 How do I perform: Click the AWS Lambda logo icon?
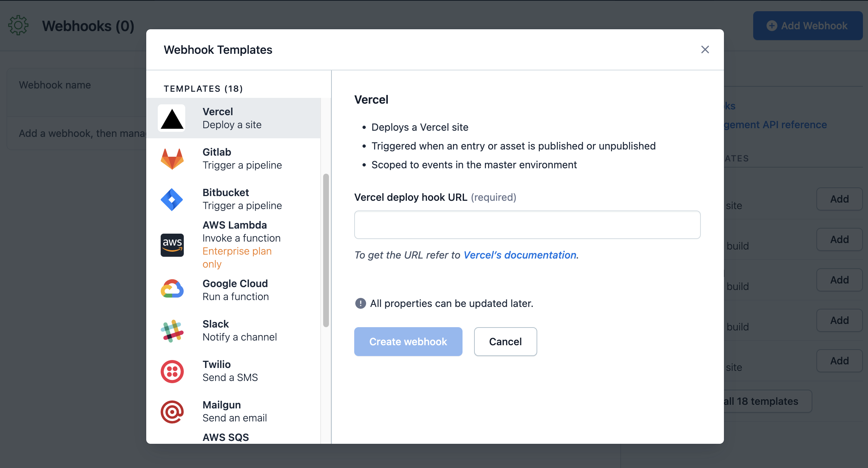tap(172, 245)
